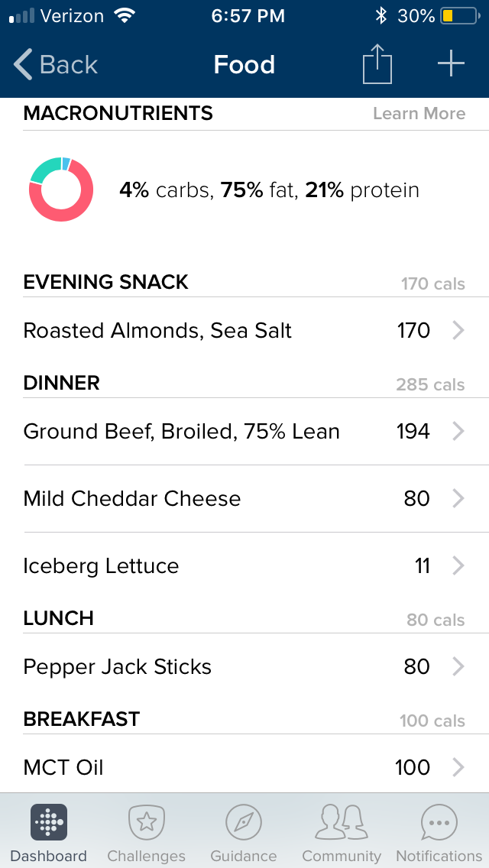The width and height of the screenshot is (489, 868).
Task: Tap the plus icon to add food
Action: (x=451, y=65)
